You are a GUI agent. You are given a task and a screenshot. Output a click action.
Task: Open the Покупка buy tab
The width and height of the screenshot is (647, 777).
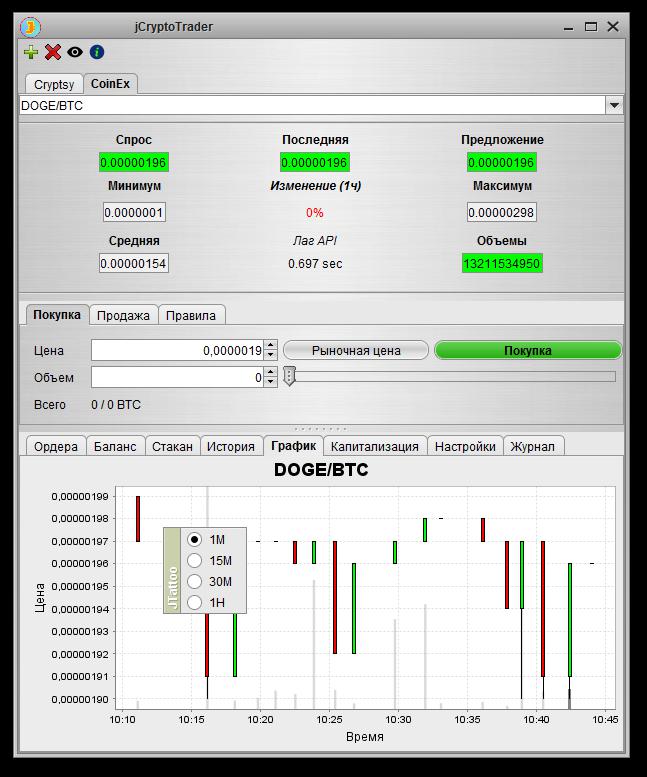pyautogui.click(x=57, y=315)
